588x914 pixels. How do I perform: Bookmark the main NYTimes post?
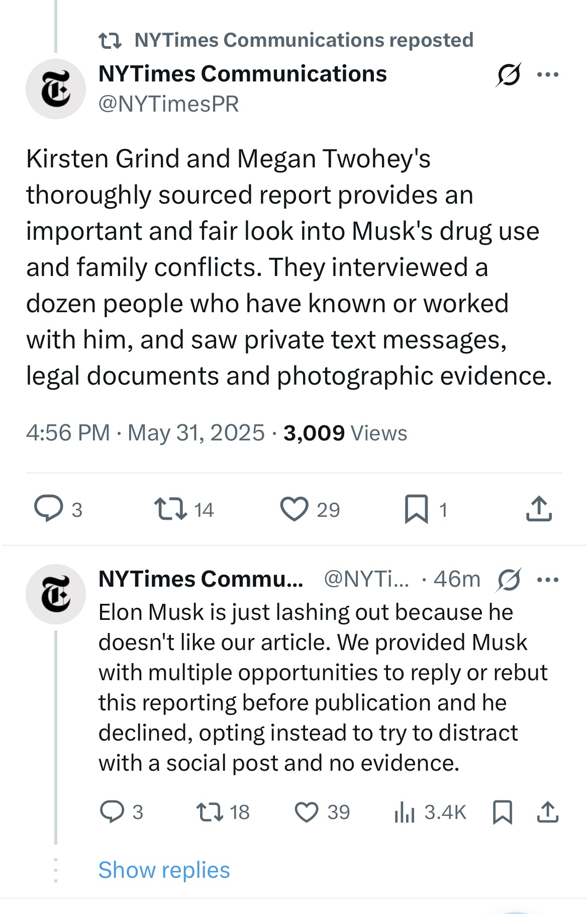tap(417, 509)
